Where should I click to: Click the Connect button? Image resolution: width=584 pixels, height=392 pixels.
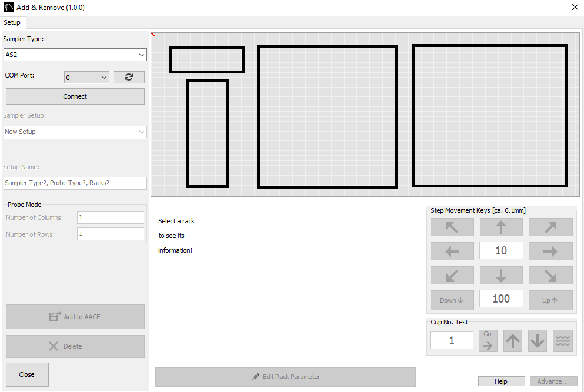tap(75, 96)
